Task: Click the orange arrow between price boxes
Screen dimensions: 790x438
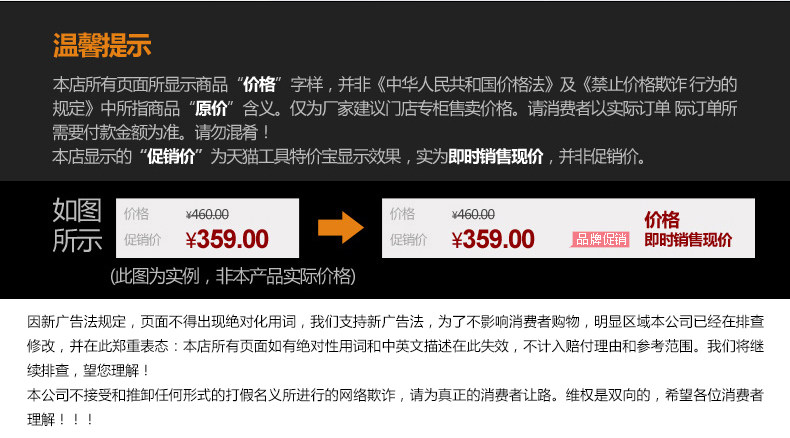Action: [341, 228]
